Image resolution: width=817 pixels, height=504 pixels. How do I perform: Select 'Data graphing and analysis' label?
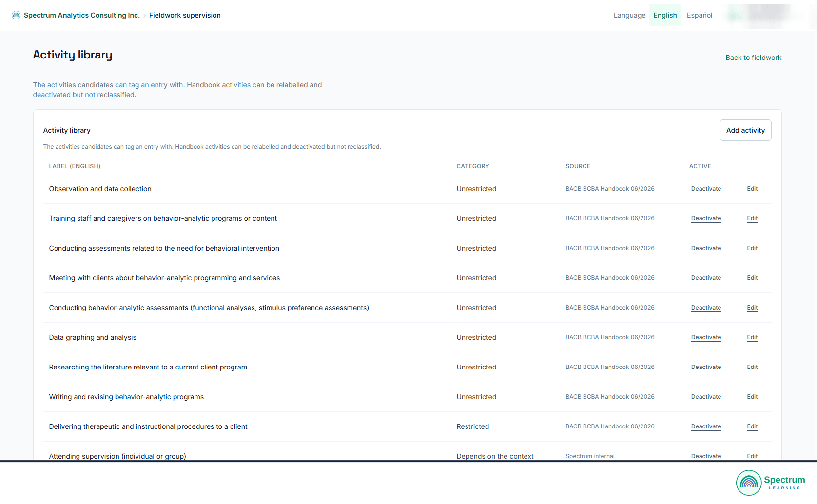(x=93, y=337)
